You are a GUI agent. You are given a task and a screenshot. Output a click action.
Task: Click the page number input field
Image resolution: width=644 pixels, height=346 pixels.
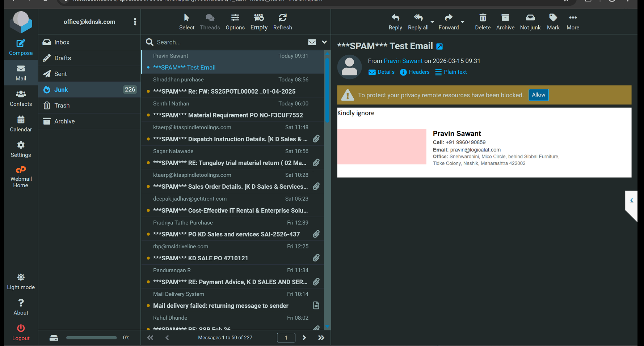tap(286, 338)
